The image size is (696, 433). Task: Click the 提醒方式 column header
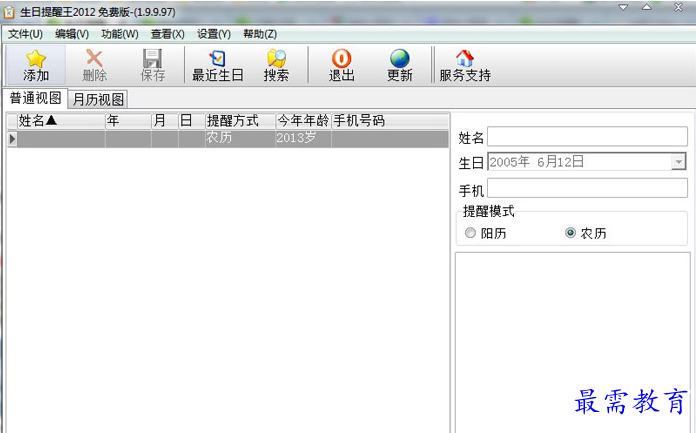coord(240,121)
